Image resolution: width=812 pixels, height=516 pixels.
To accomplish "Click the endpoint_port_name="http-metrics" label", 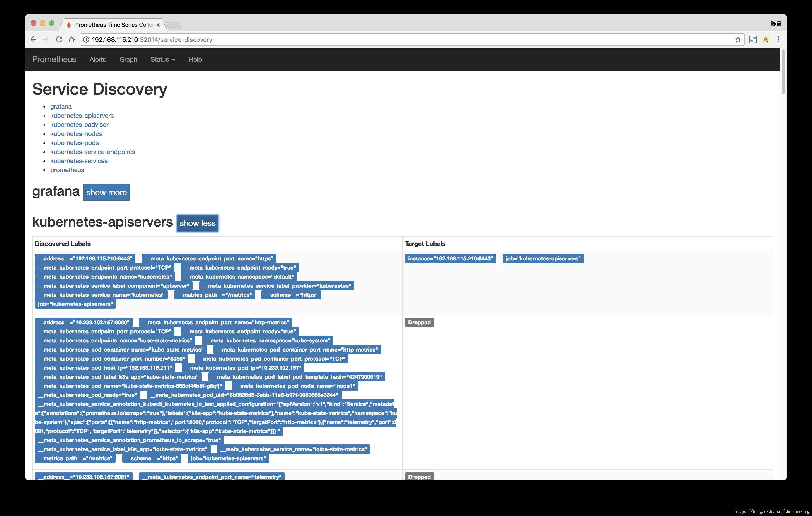I will (x=215, y=323).
